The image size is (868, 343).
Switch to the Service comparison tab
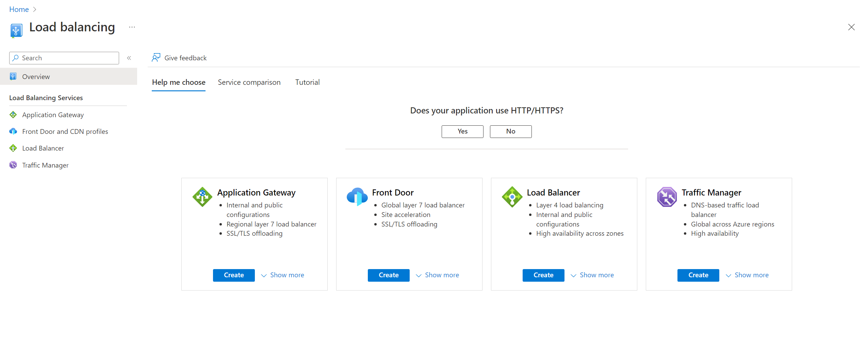pyautogui.click(x=249, y=82)
